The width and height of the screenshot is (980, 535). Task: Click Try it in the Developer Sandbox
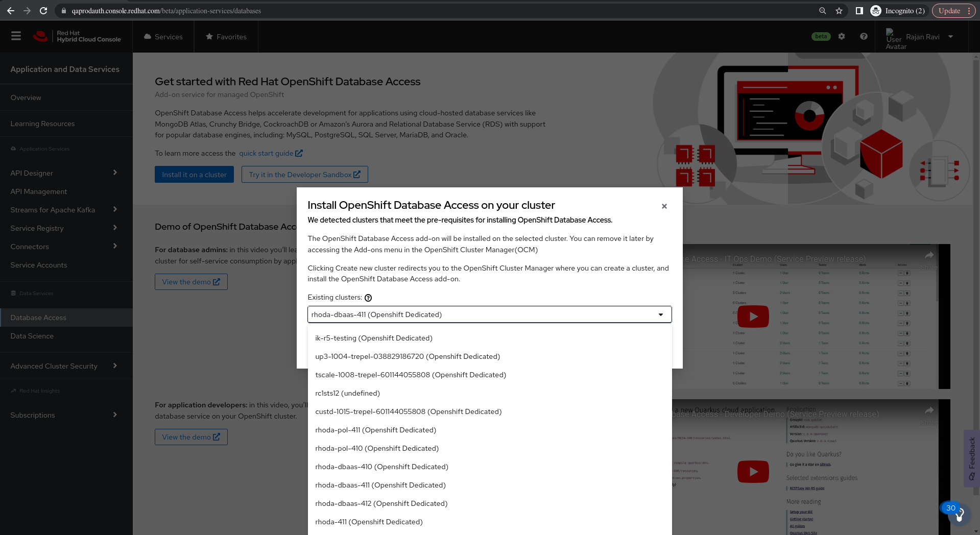tap(304, 175)
